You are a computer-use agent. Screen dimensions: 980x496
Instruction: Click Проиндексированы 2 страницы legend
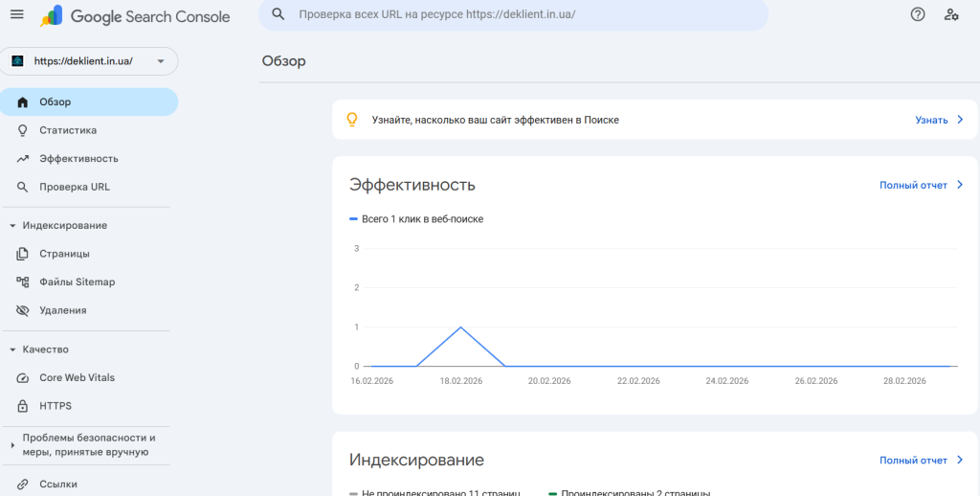pyautogui.click(x=630, y=493)
